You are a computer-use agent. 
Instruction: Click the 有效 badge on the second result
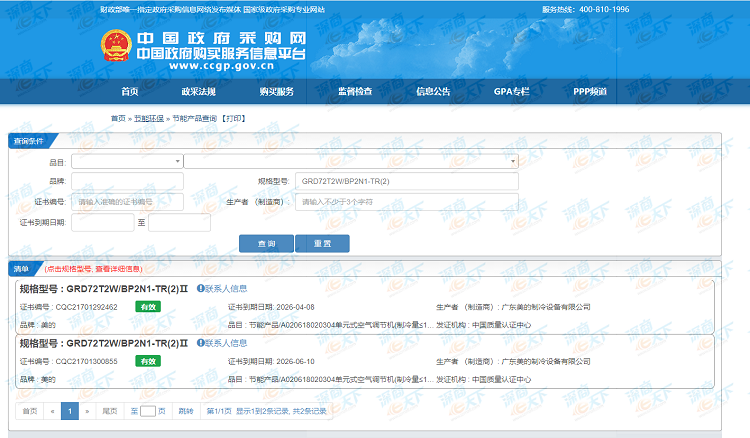pyautogui.click(x=148, y=361)
